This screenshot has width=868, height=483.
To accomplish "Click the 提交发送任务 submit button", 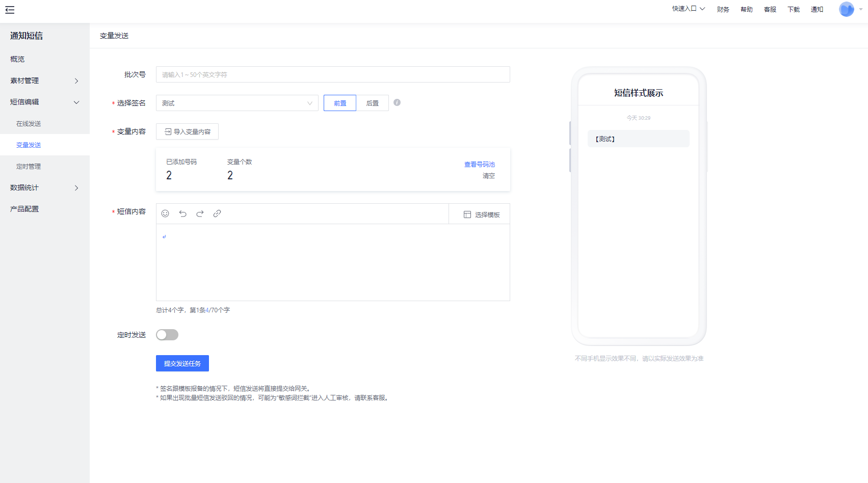I will click(182, 363).
